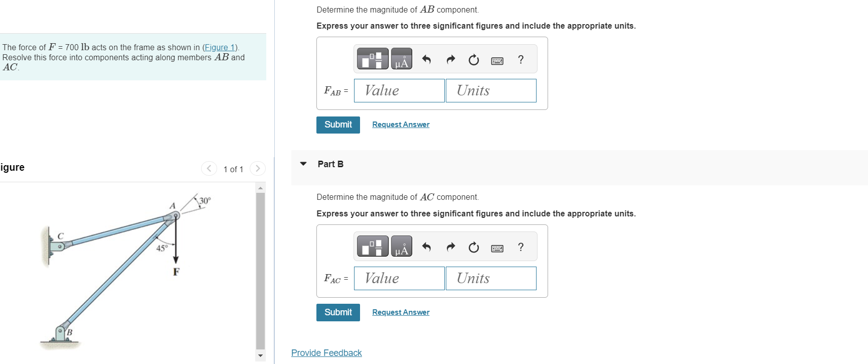Request Answer for Part B
Image resolution: width=868 pixels, height=364 pixels.
(x=400, y=312)
